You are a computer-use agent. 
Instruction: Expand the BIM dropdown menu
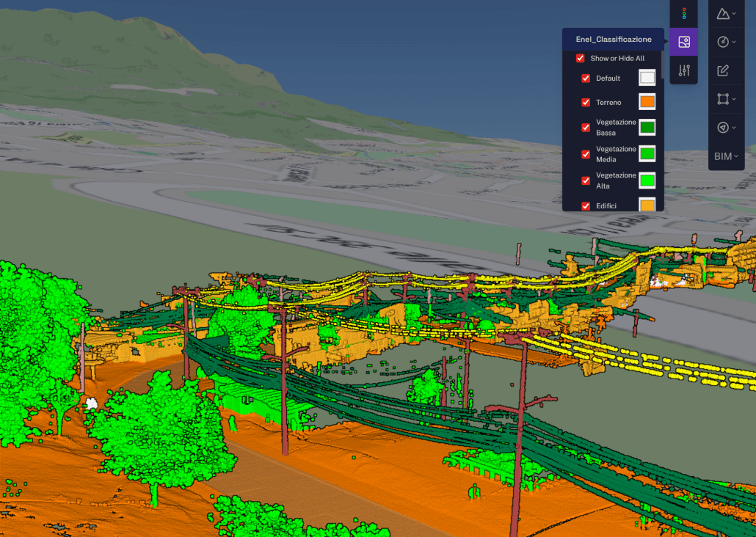coord(726,156)
